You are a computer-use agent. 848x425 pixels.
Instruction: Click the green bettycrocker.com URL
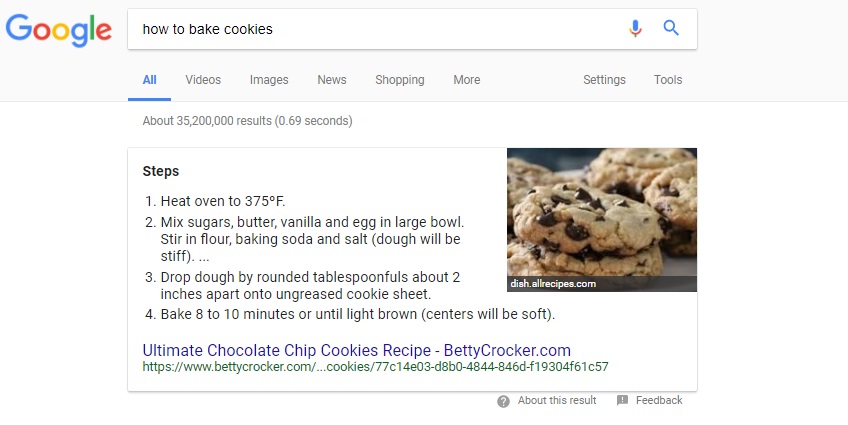[x=375, y=367]
